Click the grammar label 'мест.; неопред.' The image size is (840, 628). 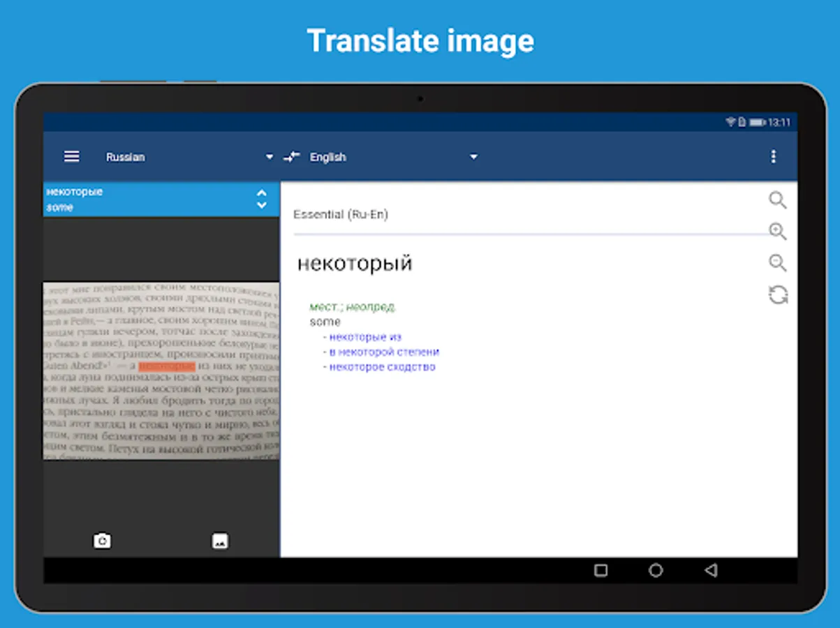[x=353, y=307]
